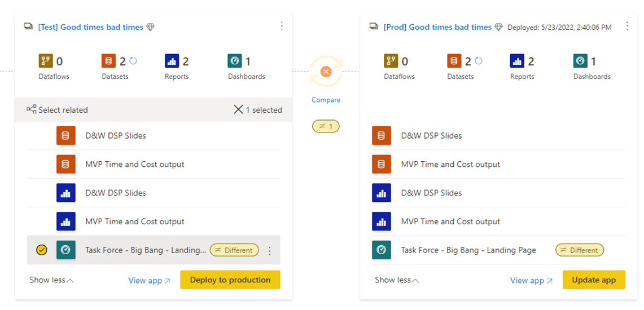
Task: Select the Prod D&W DSP Slides report name
Action: [x=432, y=193]
